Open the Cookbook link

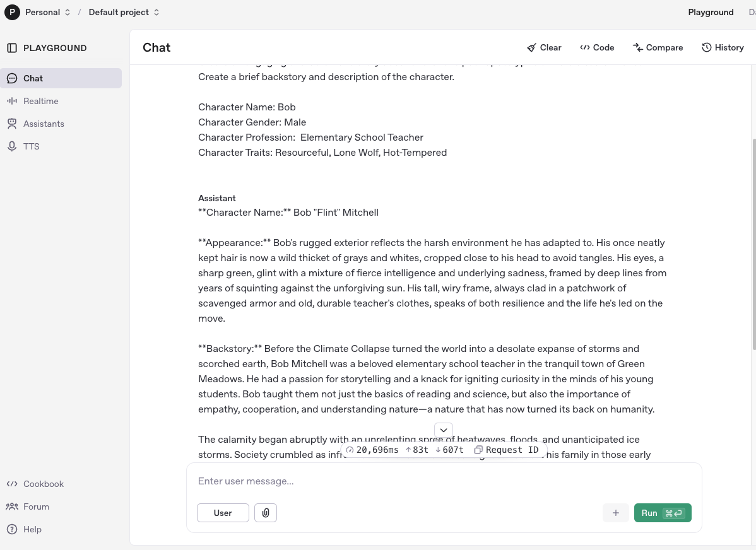tap(43, 484)
